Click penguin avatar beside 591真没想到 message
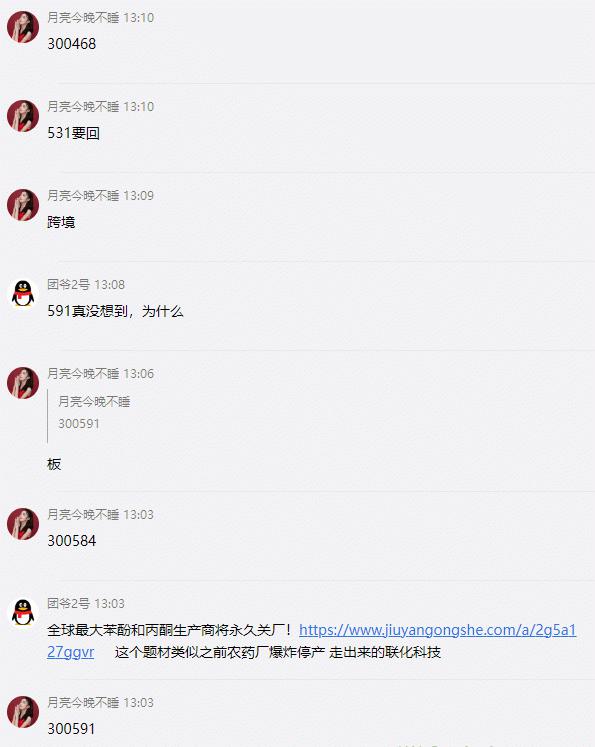 23,294
